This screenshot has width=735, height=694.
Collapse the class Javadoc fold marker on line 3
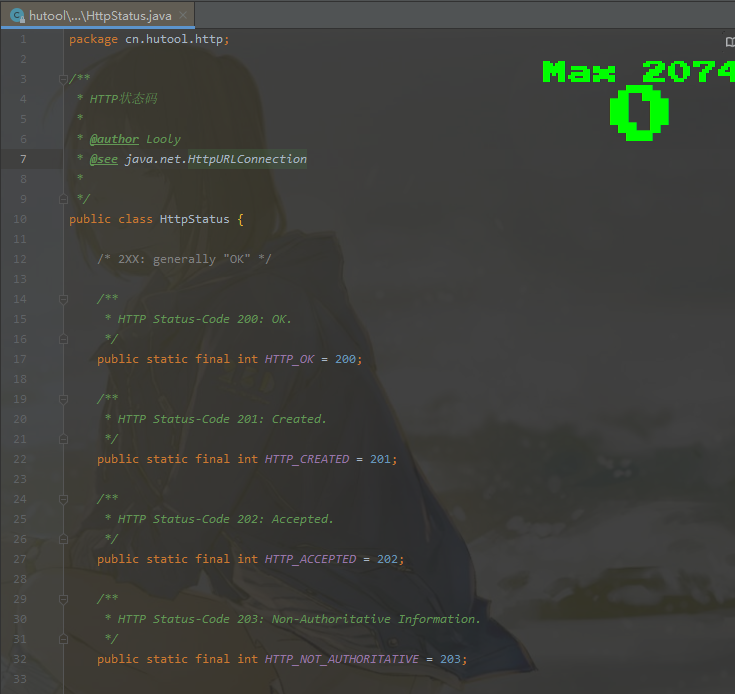63,79
